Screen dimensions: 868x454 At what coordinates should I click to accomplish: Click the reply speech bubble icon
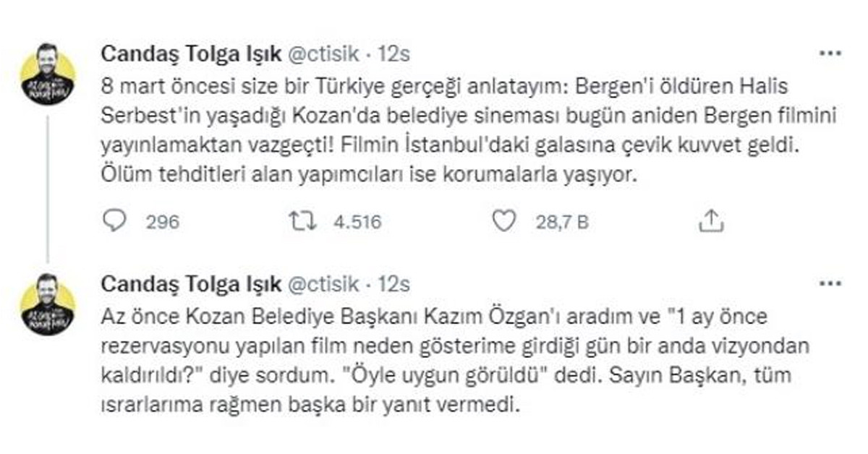pos(114,222)
